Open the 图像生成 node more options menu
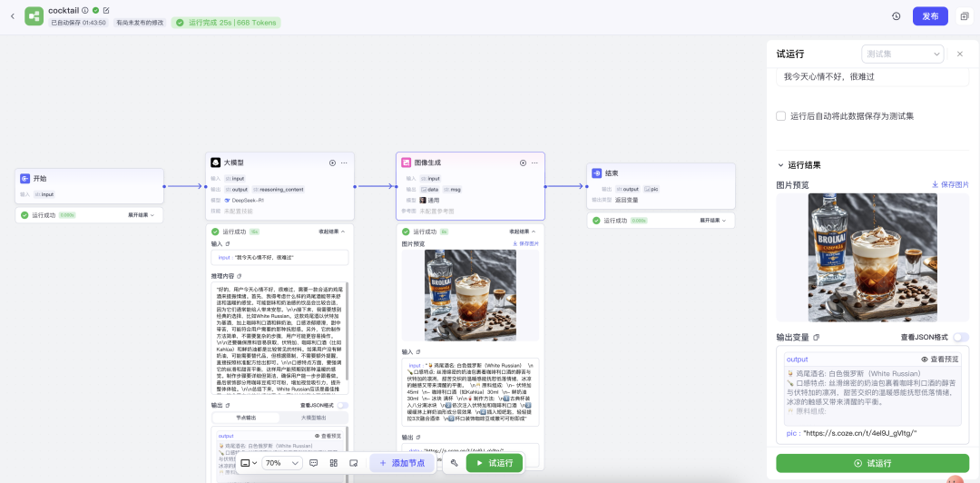The height and width of the screenshot is (483, 980). tap(534, 163)
